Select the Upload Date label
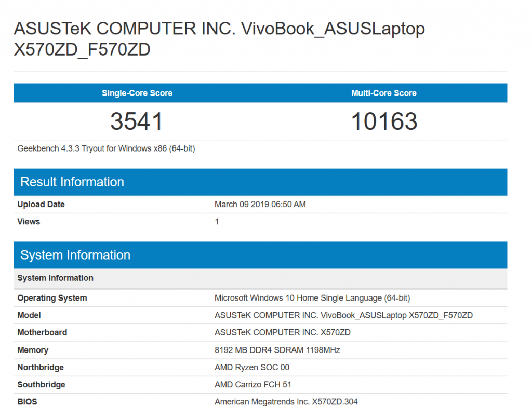This screenshot has width=532, height=406. (41, 204)
